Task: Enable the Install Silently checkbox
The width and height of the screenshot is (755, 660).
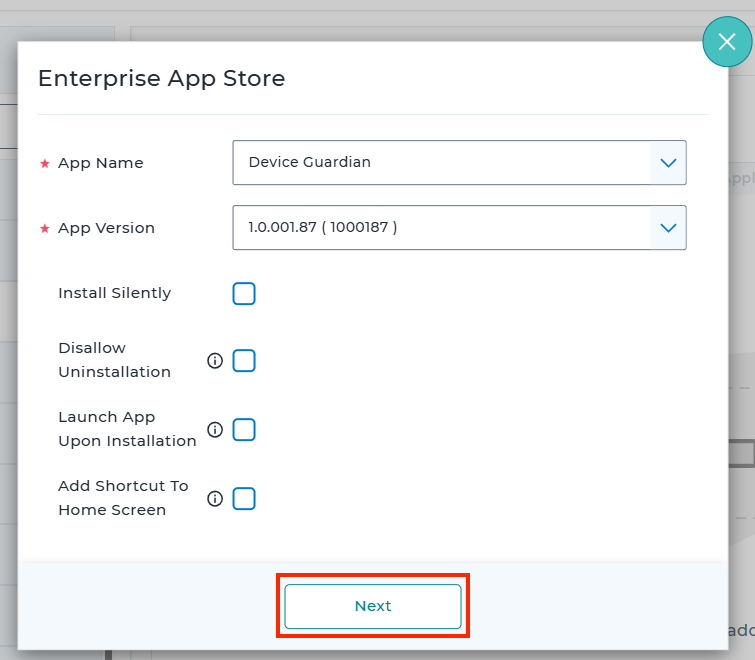Action: [244, 294]
